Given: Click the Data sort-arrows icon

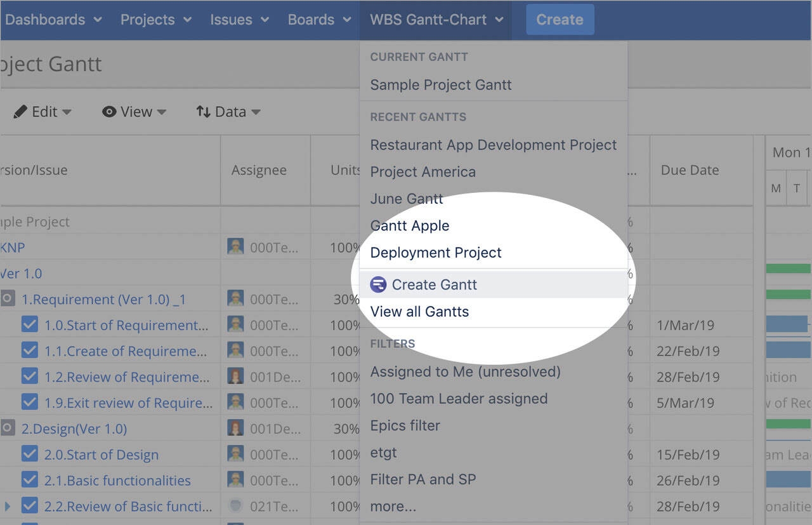Looking at the screenshot, I should [x=204, y=111].
